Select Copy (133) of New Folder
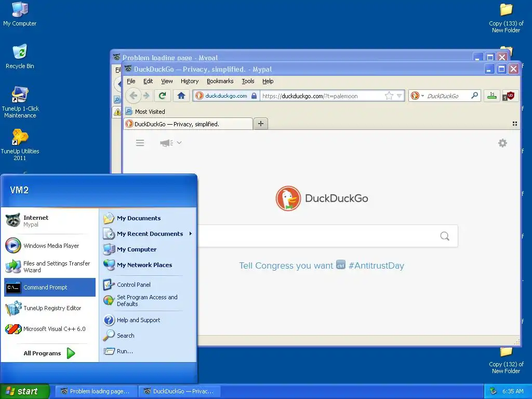Viewport: 532px width, 399px height. coord(506,18)
